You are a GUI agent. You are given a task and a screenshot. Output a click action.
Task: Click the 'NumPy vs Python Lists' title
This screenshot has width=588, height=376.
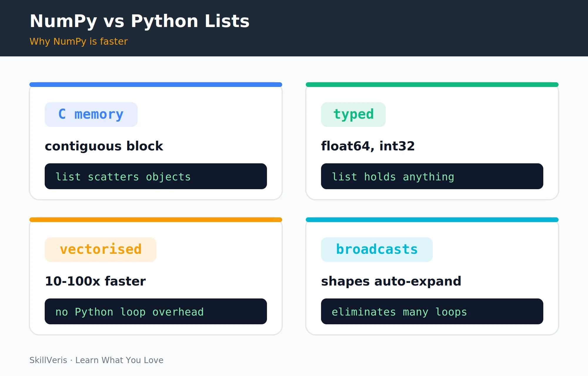coord(139,21)
